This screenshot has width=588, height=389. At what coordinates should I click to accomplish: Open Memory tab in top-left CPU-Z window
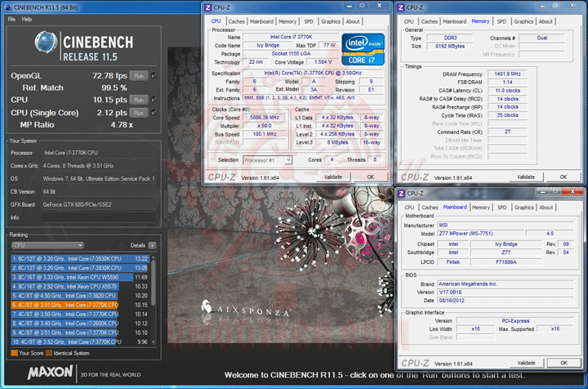[x=287, y=21]
